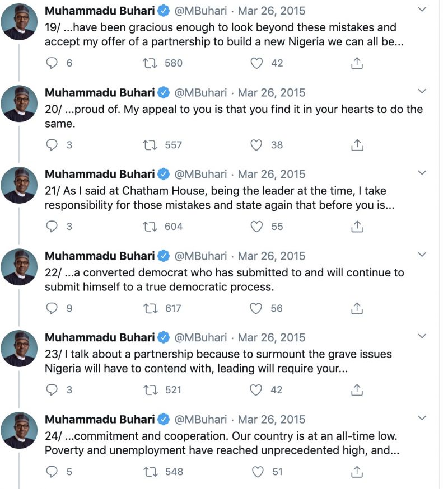Screen dimensions: 448x489
Task: Like tweet 23/ with 42 likes
Action: pyautogui.click(x=256, y=390)
